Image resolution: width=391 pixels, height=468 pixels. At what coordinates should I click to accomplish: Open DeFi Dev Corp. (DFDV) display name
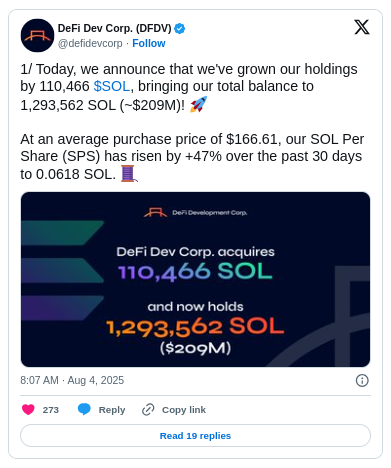coord(114,29)
